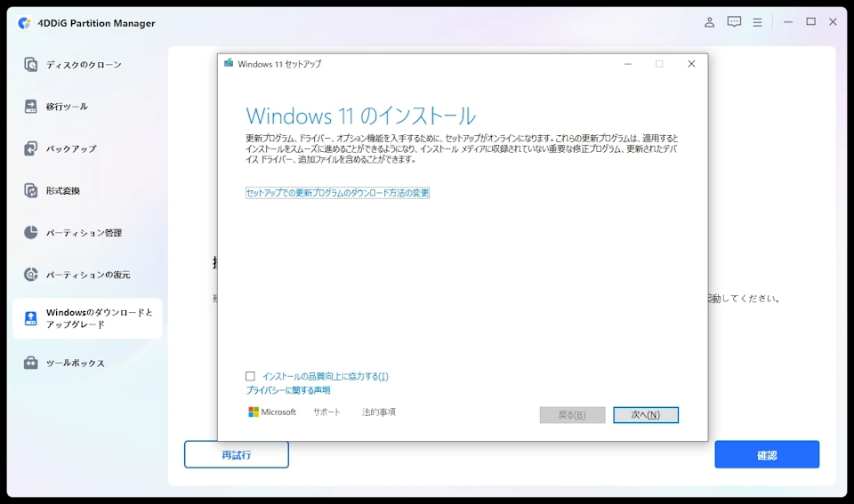Click the Backup sidebar icon
The height and width of the screenshot is (504, 854).
click(x=31, y=148)
